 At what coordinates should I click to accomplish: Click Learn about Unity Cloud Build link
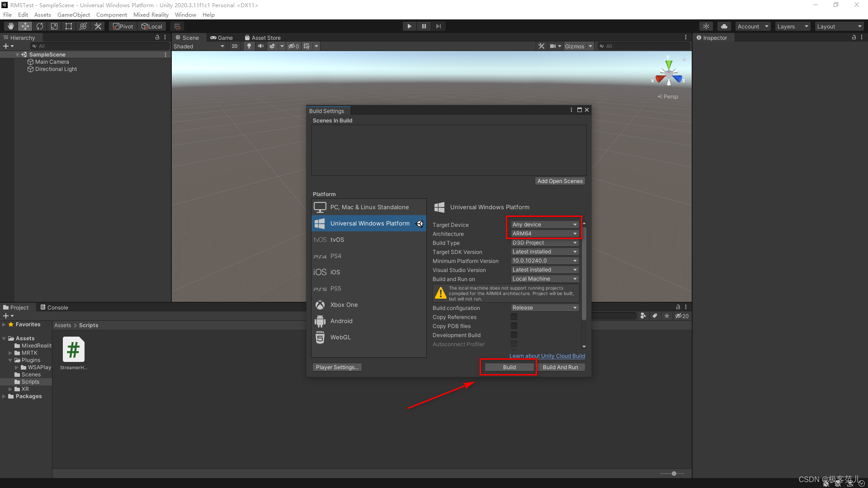tap(547, 356)
